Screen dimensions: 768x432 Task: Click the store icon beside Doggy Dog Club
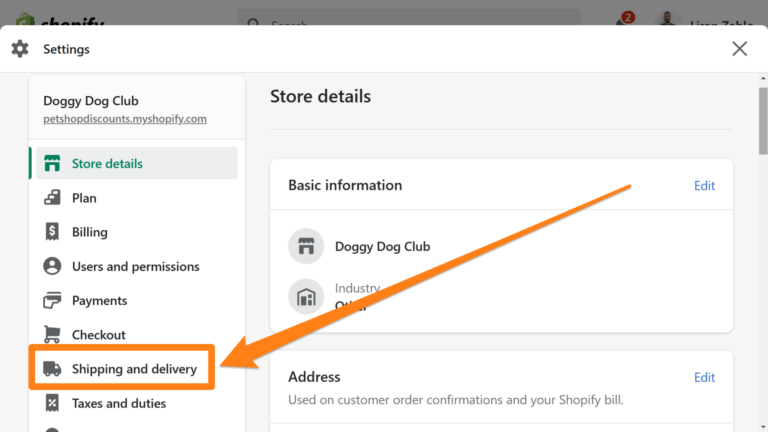point(306,246)
